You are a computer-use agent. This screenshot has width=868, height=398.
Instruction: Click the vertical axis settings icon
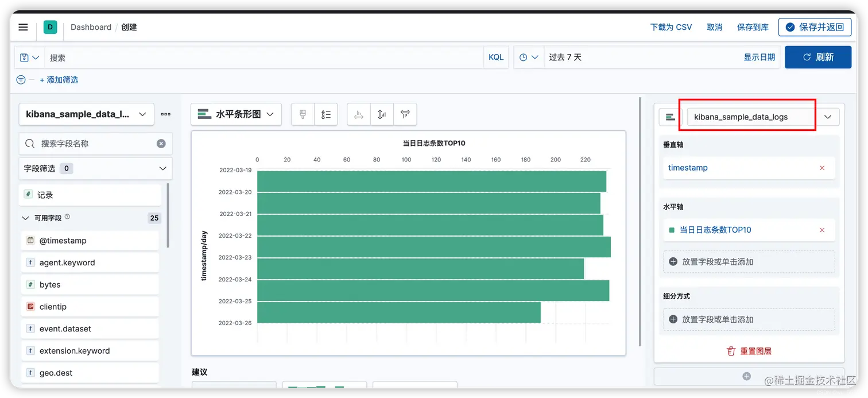(x=382, y=114)
